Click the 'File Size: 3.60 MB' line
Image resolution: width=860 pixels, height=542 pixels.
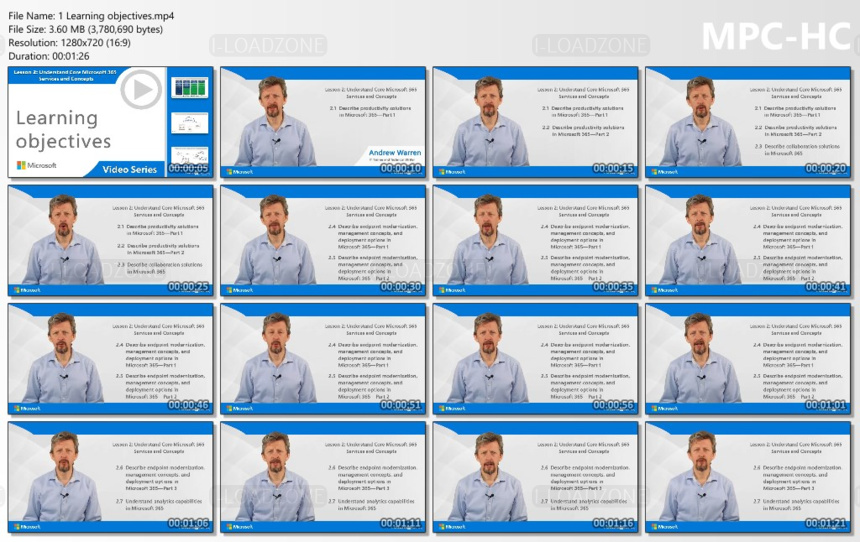click(86, 29)
